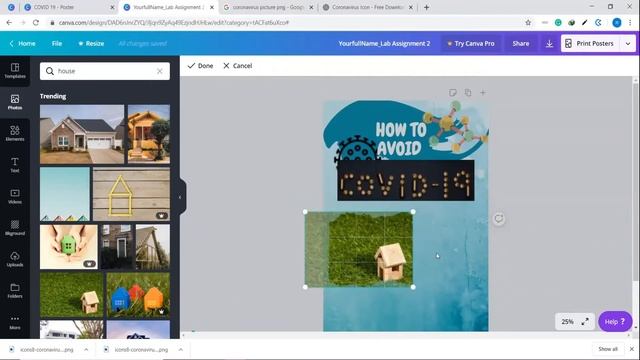Image resolution: width=640 pixels, height=360 pixels.
Task: Expand the Print Posters dropdown arrow
Action: pyautogui.click(x=628, y=43)
